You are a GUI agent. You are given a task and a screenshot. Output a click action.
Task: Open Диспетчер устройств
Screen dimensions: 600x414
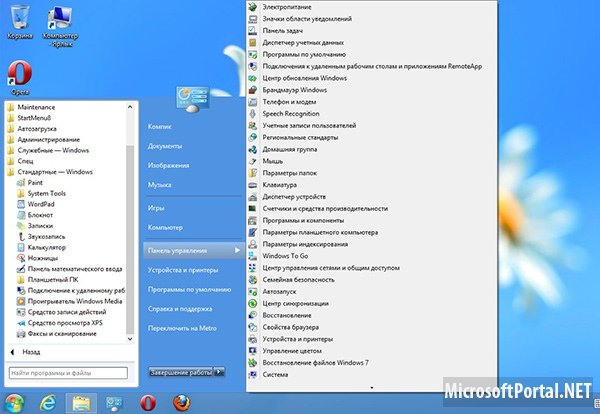[x=287, y=197]
